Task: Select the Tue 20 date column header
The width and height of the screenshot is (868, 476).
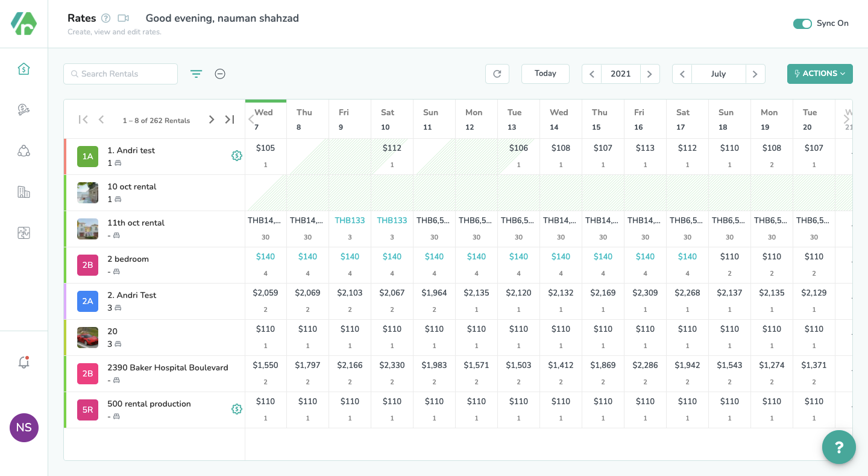Action: click(x=814, y=119)
